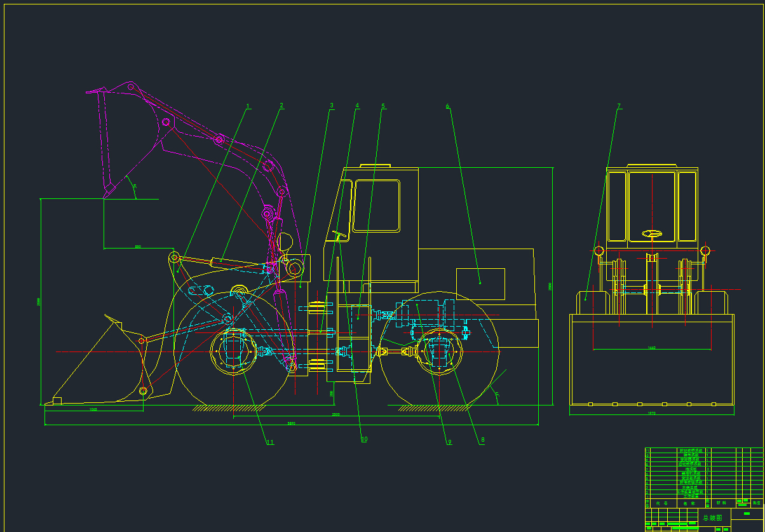Click the 材料 column header cell

tap(721, 503)
